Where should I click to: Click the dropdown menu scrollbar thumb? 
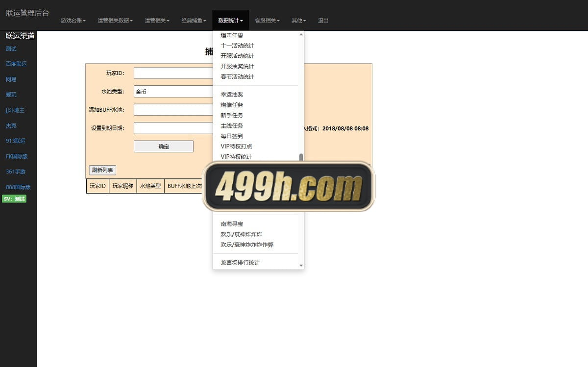301,158
